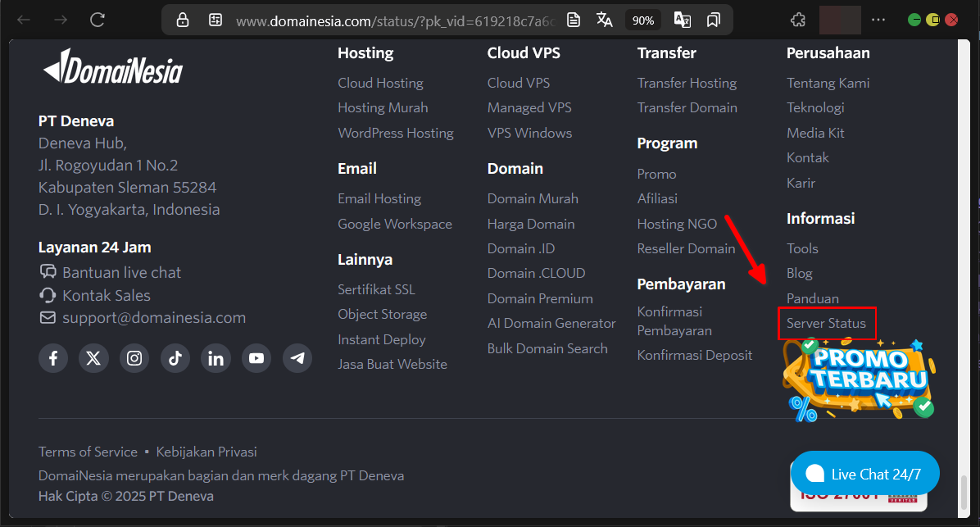The height and width of the screenshot is (527, 980).
Task: Open Transfer Hosting link
Action: tap(687, 83)
